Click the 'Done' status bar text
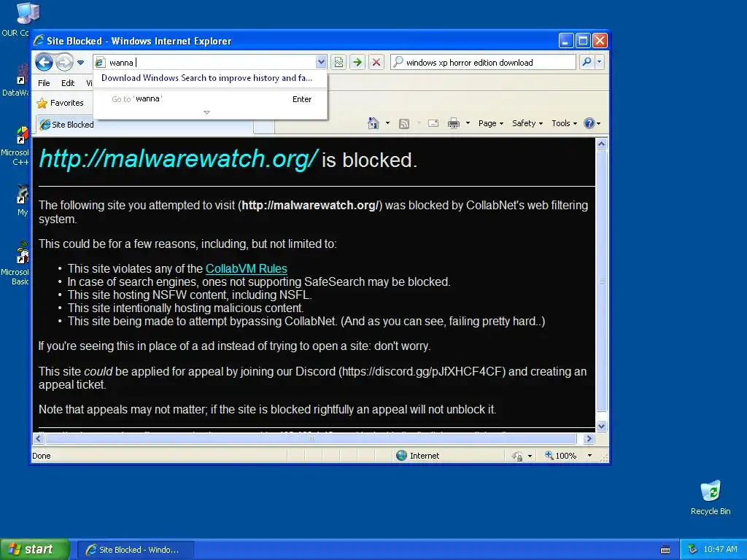Screen dimensions: 747x560 42,456
